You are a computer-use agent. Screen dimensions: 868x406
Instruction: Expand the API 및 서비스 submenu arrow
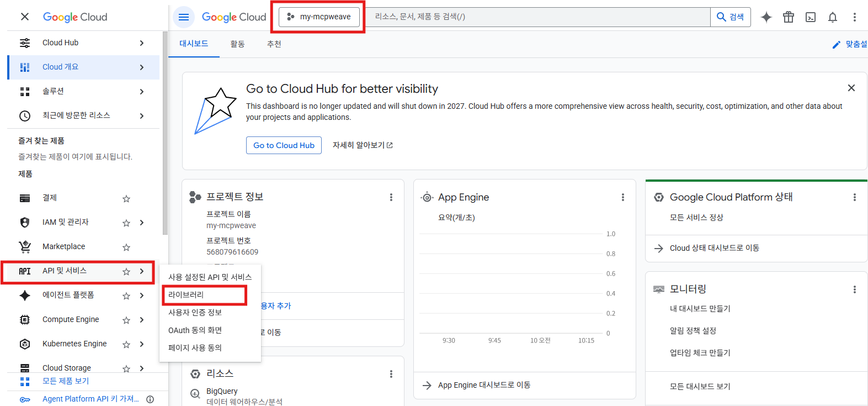click(x=142, y=271)
